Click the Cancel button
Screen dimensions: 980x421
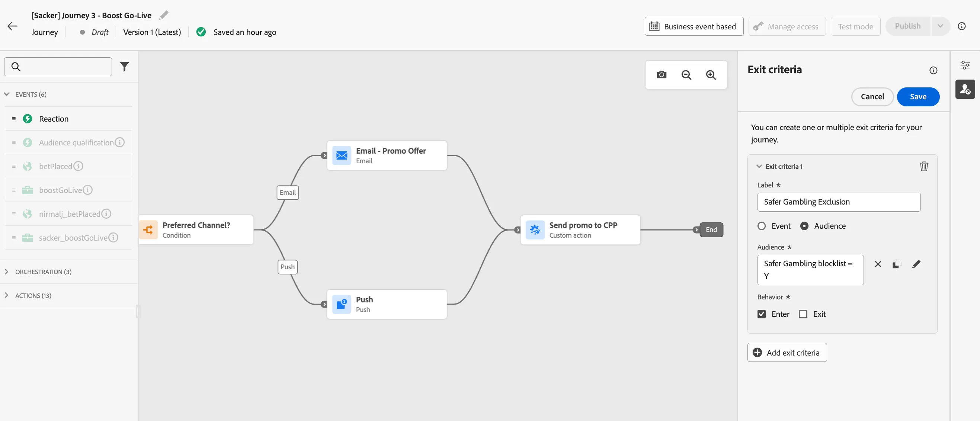pyautogui.click(x=872, y=97)
